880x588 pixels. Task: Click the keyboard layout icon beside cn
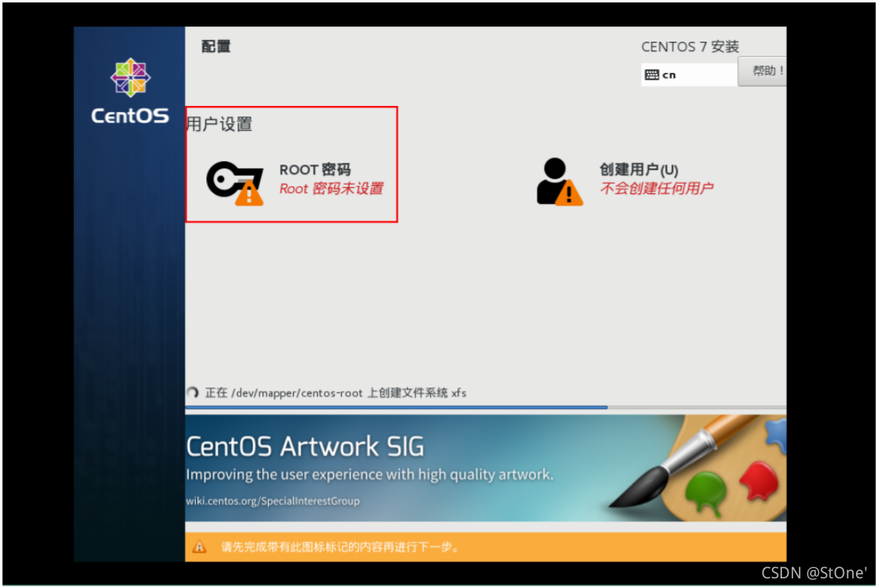pos(651,75)
